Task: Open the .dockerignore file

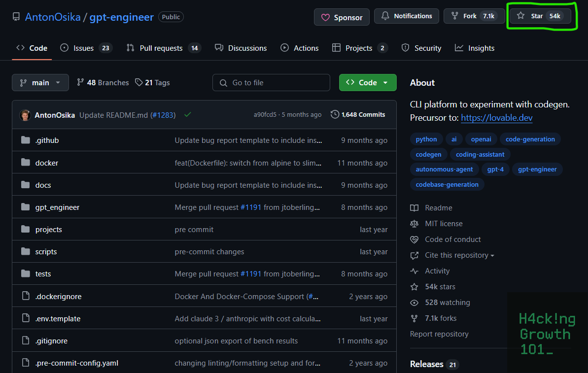Action: coord(59,296)
